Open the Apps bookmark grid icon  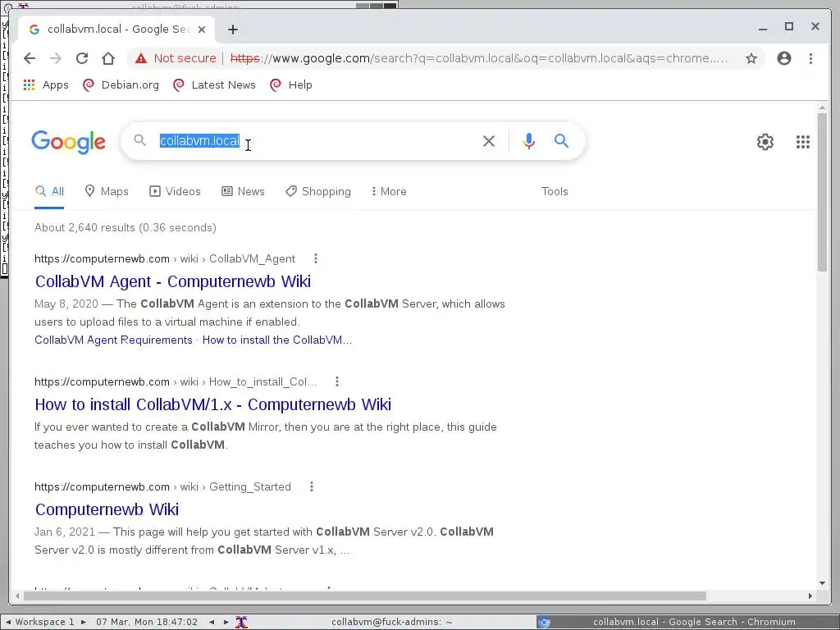coord(29,84)
